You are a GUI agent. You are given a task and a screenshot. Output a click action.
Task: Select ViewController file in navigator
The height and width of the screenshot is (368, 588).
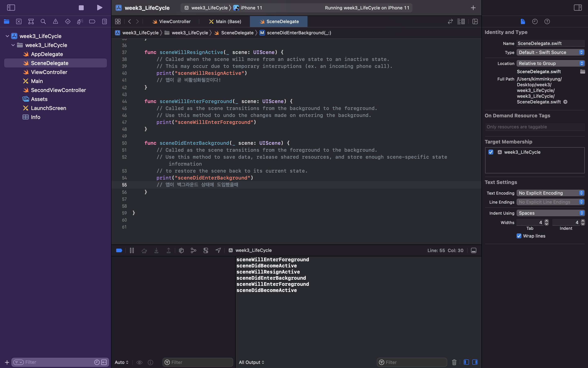(x=49, y=72)
